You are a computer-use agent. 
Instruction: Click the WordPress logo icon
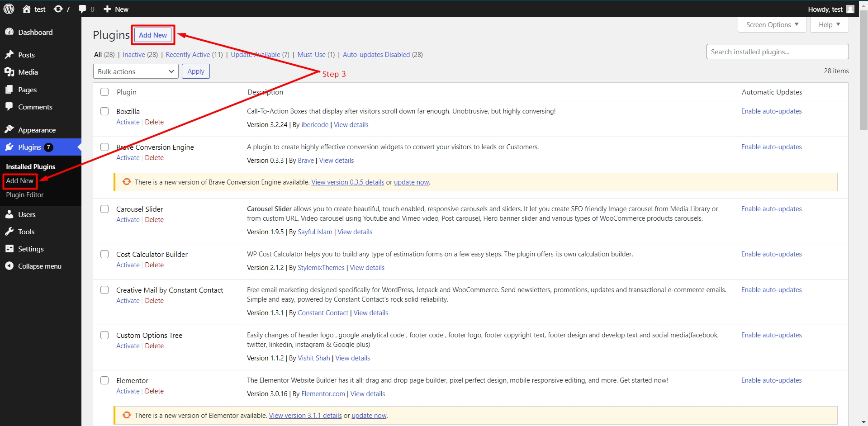9,9
